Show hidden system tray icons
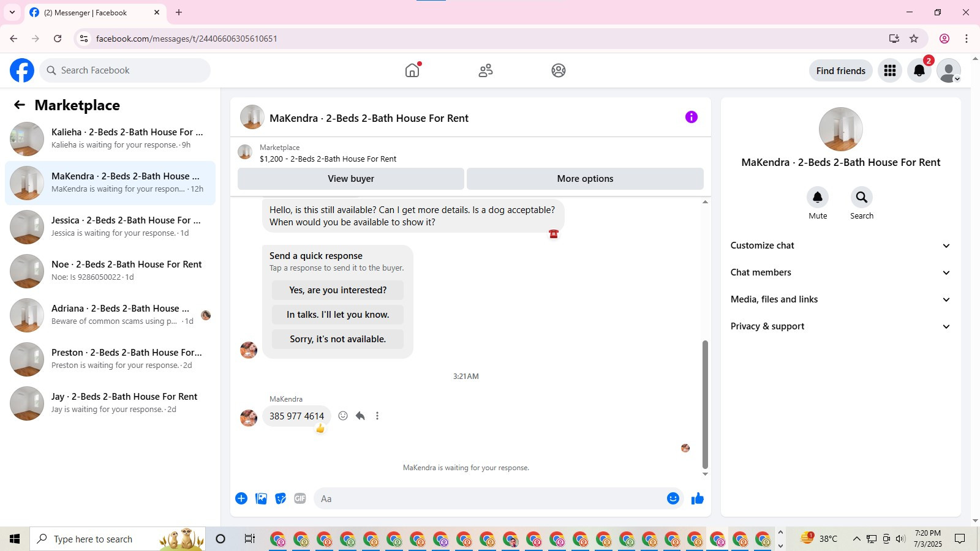The width and height of the screenshot is (980, 551). pos(856,539)
